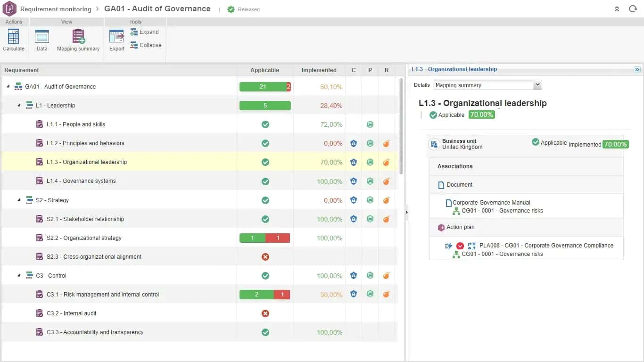644x362 pixels.
Task: Click the project icon for L1.1 row
Action: (370, 124)
